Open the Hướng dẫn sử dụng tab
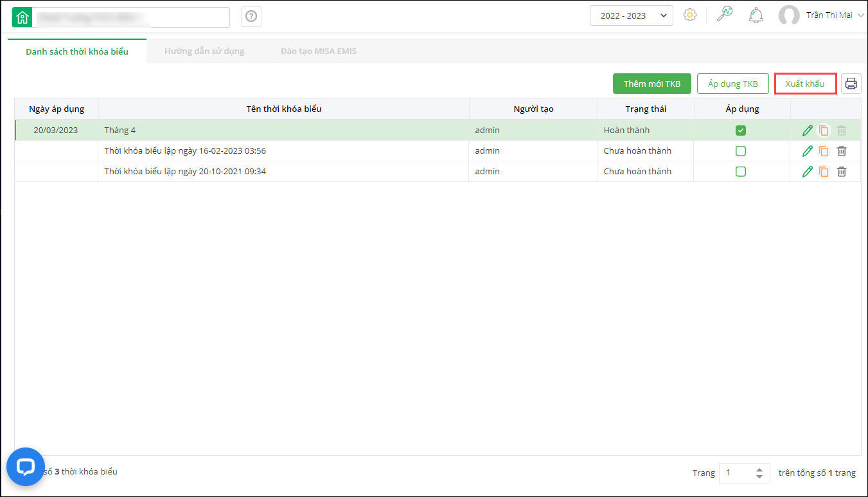Viewport: 868px width, 497px height. click(204, 51)
